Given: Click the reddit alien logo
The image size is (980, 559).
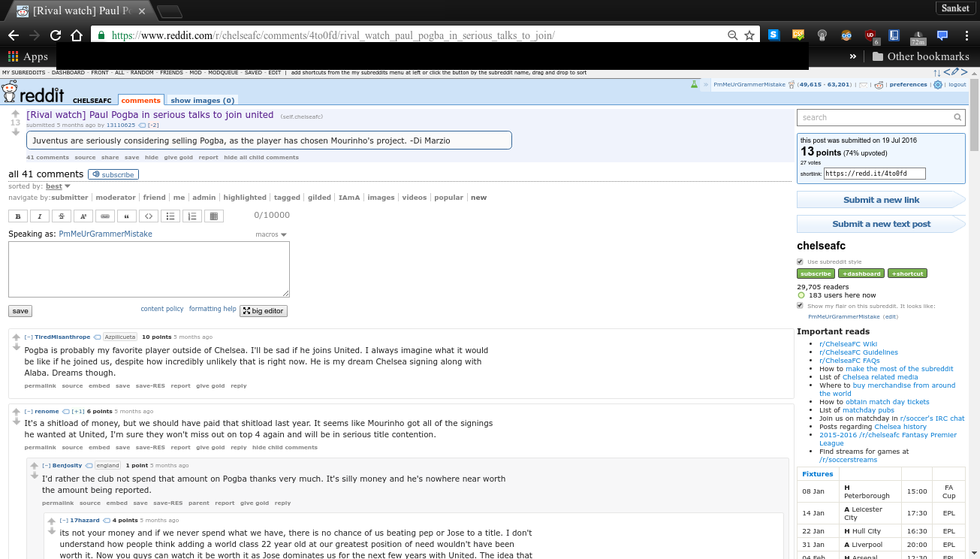Looking at the screenshot, I should click(x=10, y=92).
